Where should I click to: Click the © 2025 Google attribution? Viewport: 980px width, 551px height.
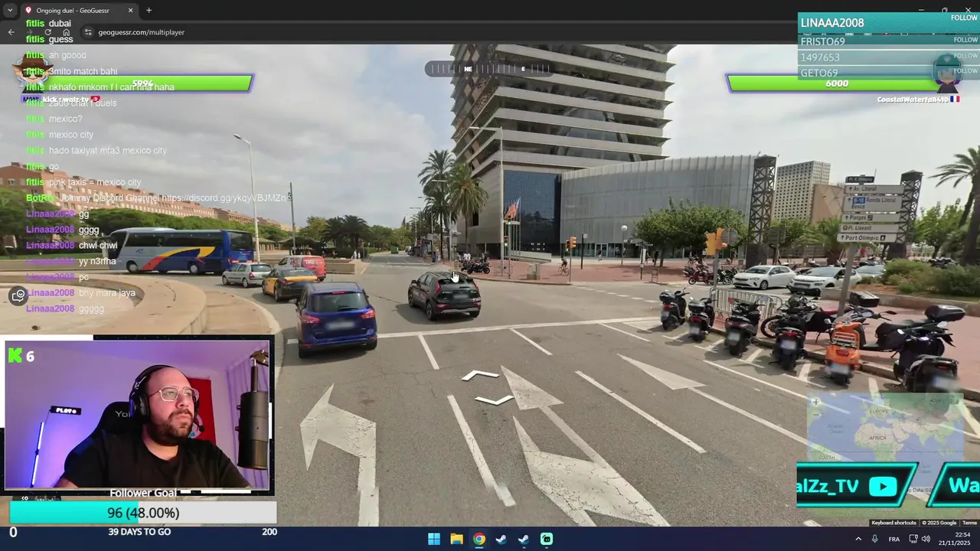tap(939, 523)
